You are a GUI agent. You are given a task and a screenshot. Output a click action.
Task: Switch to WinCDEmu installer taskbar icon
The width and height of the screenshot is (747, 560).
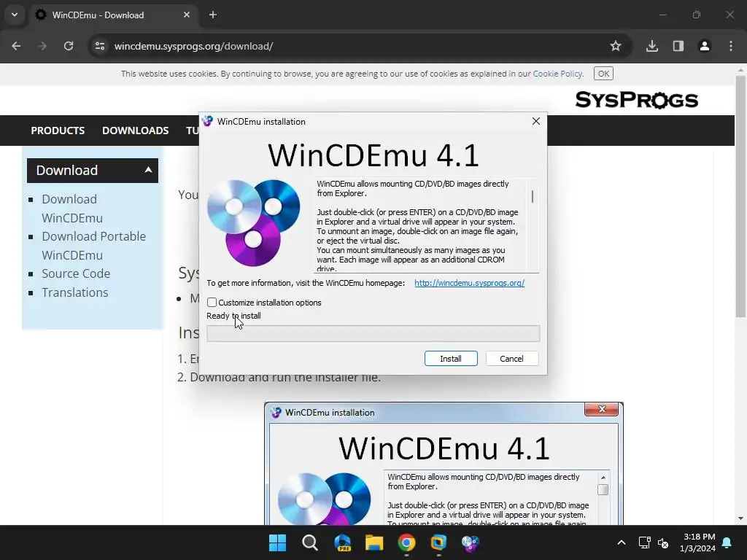(x=471, y=542)
